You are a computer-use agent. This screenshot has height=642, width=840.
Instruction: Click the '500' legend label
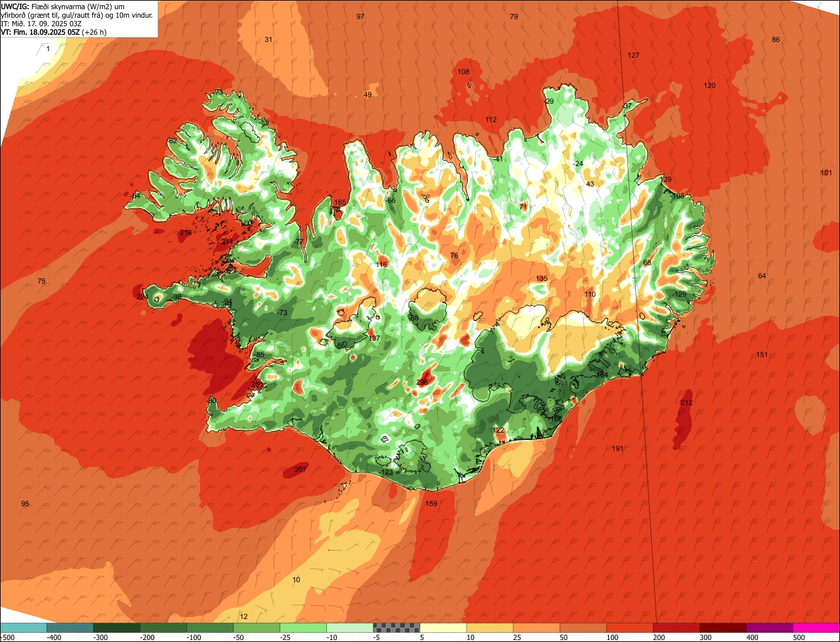point(798,637)
